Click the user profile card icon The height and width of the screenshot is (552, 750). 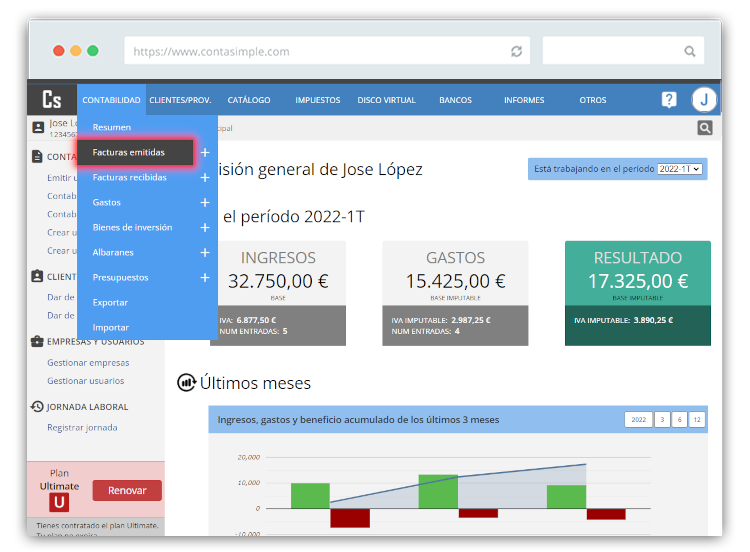38,127
